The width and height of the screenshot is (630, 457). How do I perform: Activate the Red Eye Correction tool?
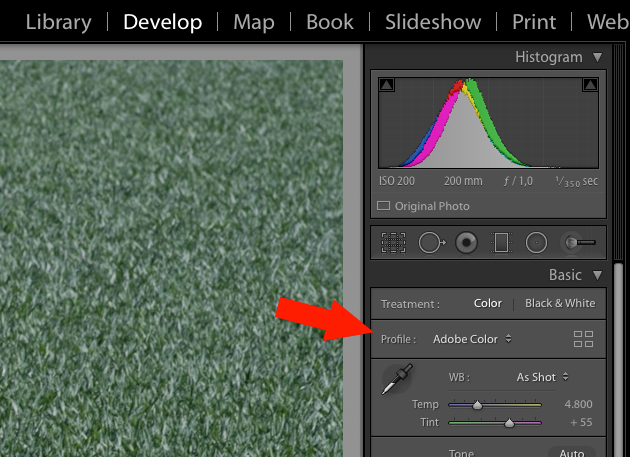(466, 242)
